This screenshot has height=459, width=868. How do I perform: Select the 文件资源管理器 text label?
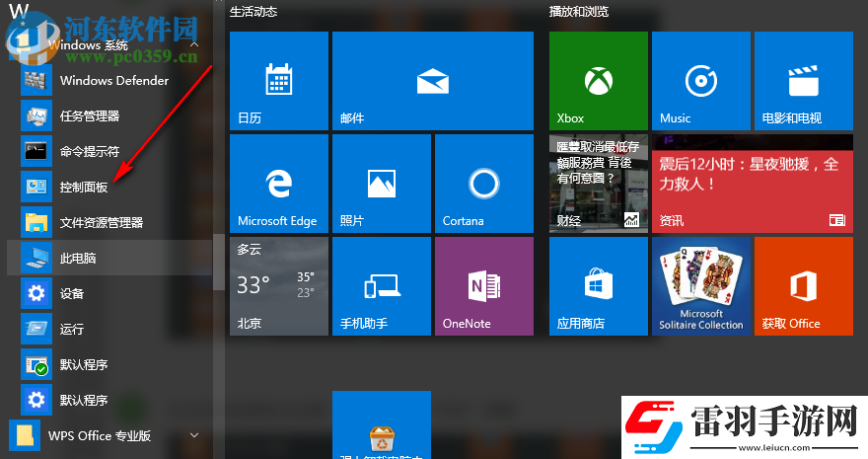(102, 222)
